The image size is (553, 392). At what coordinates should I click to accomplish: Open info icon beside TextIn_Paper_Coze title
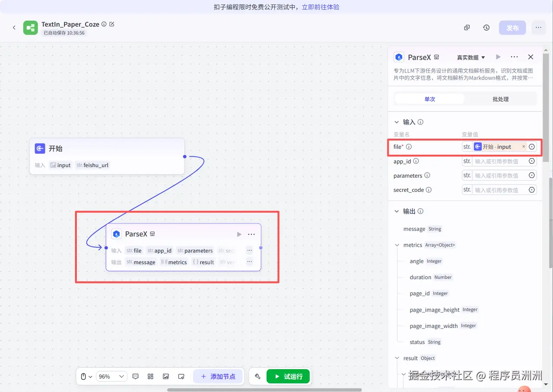click(104, 24)
